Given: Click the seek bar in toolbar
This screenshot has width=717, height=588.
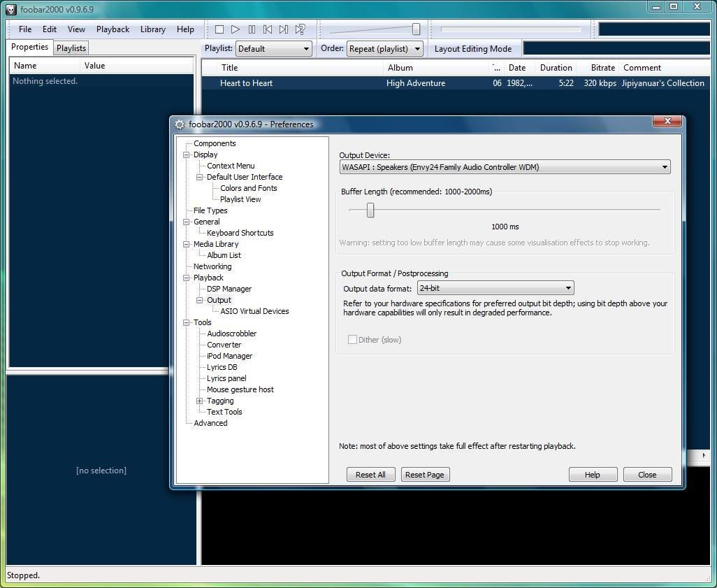Looking at the screenshot, I should point(510,29).
